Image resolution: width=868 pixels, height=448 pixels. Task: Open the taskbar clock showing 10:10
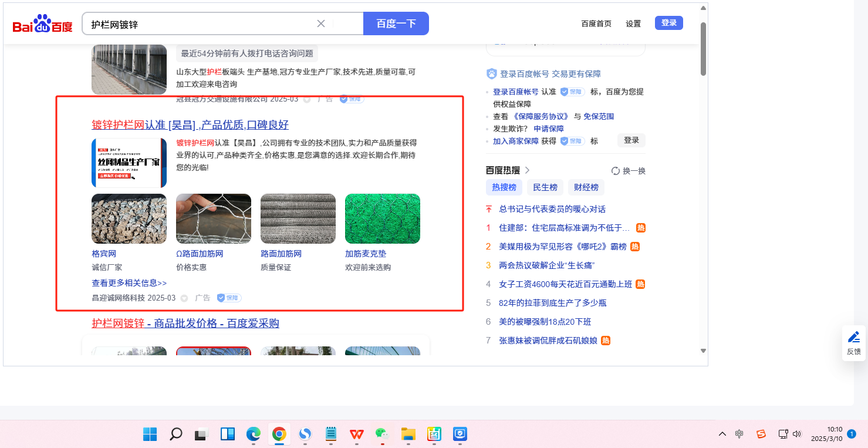pyautogui.click(x=826, y=434)
